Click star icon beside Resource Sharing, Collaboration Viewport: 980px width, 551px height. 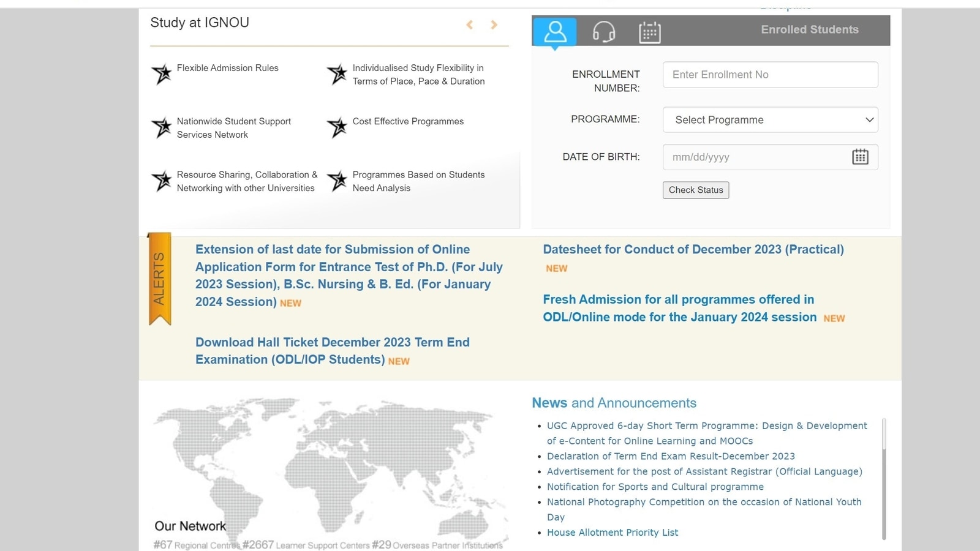162,181
